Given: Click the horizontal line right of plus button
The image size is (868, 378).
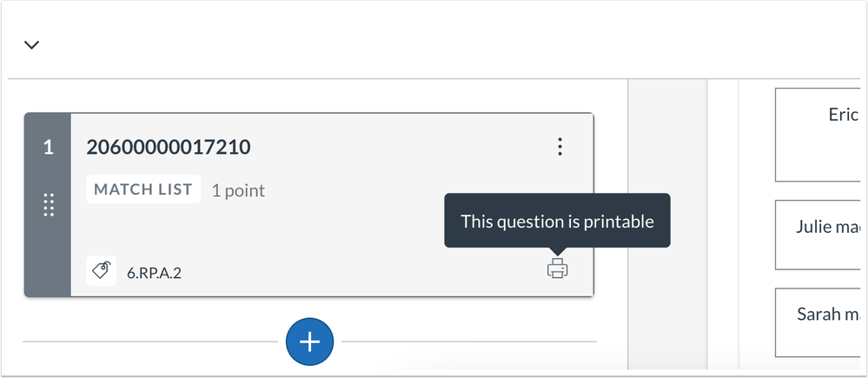Looking at the screenshot, I should (469, 342).
